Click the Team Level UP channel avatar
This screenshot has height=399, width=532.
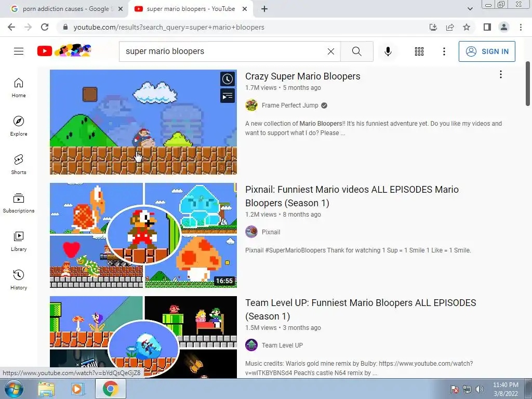251,345
